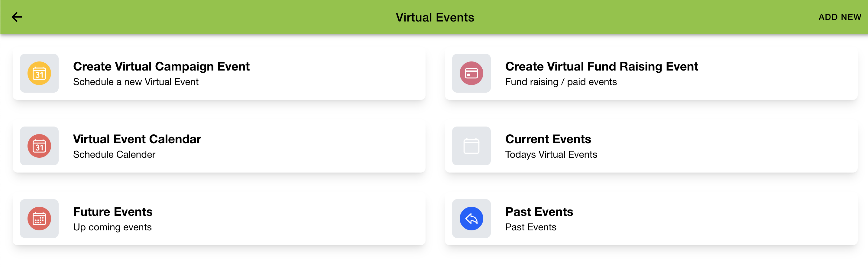Browse Past Events

click(539, 212)
